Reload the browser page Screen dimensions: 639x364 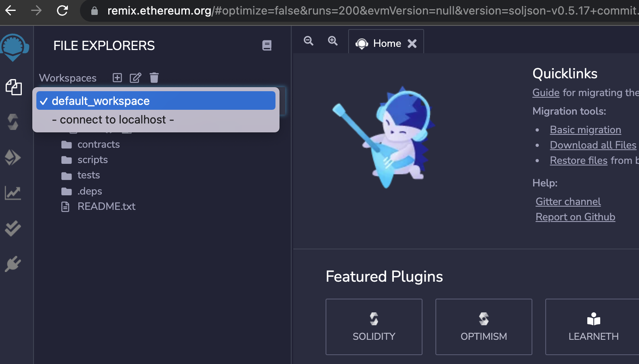click(62, 10)
